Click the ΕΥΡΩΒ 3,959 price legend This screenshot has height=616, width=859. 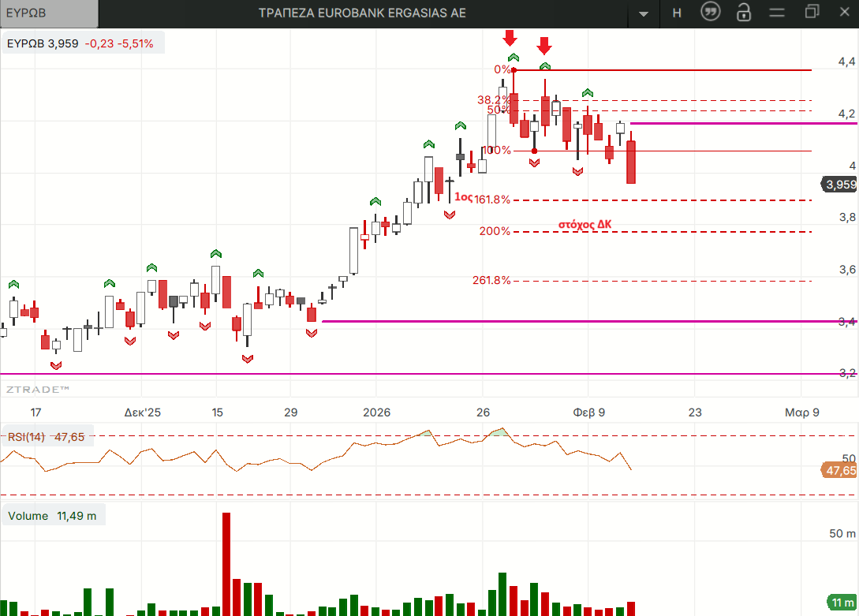[x=80, y=43]
